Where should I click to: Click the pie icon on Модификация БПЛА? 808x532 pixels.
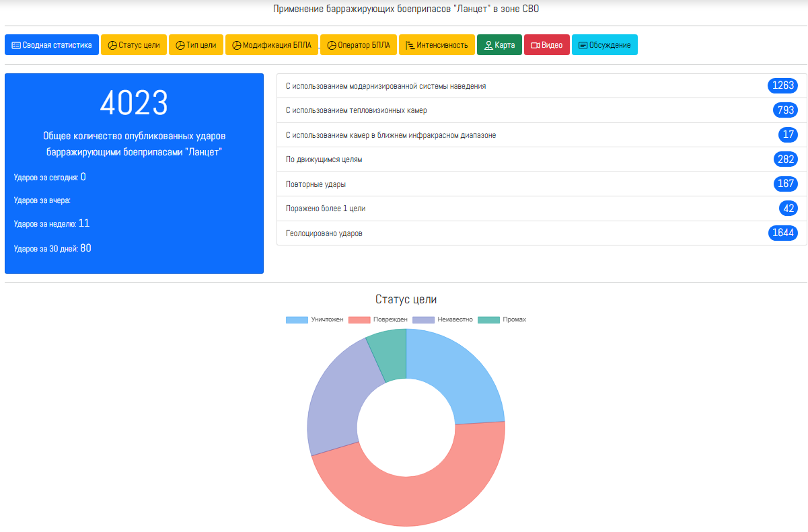click(236, 45)
